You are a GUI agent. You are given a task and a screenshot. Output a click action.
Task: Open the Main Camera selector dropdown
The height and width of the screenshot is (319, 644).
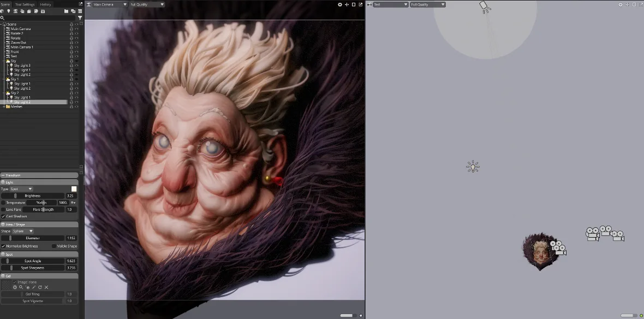[110, 4]
